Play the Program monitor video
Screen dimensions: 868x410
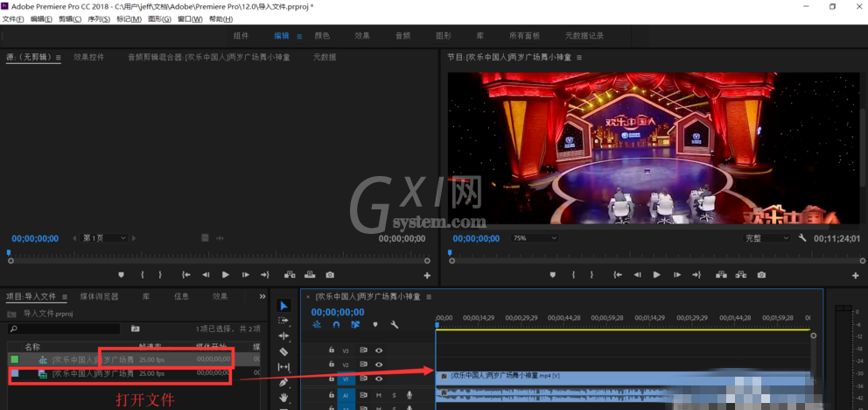point(656,275)
